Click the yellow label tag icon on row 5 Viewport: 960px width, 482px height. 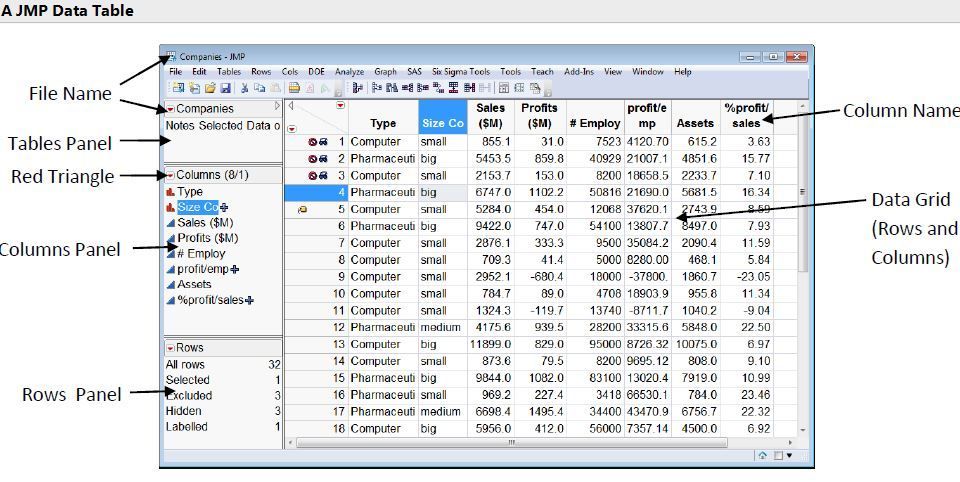(x=302, y=209)
